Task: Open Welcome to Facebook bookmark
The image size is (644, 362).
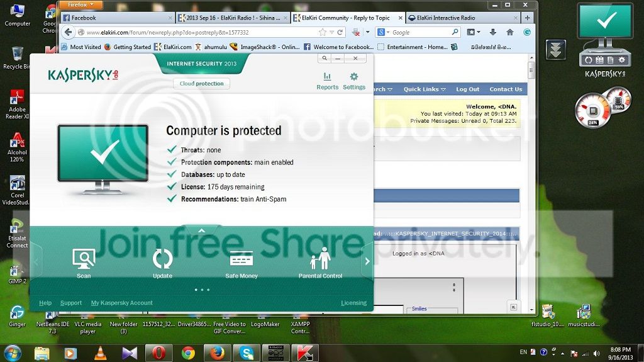Action: coord(339,47)
